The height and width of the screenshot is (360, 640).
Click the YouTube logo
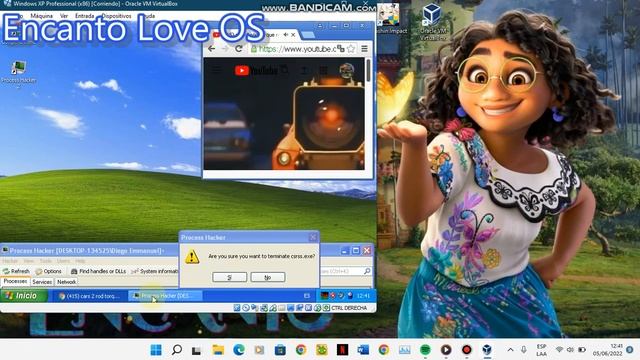click(x=256, y=70)
